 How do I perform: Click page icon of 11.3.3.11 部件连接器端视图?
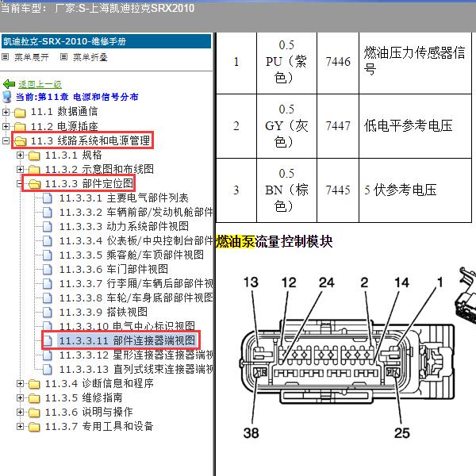(47, 340)
